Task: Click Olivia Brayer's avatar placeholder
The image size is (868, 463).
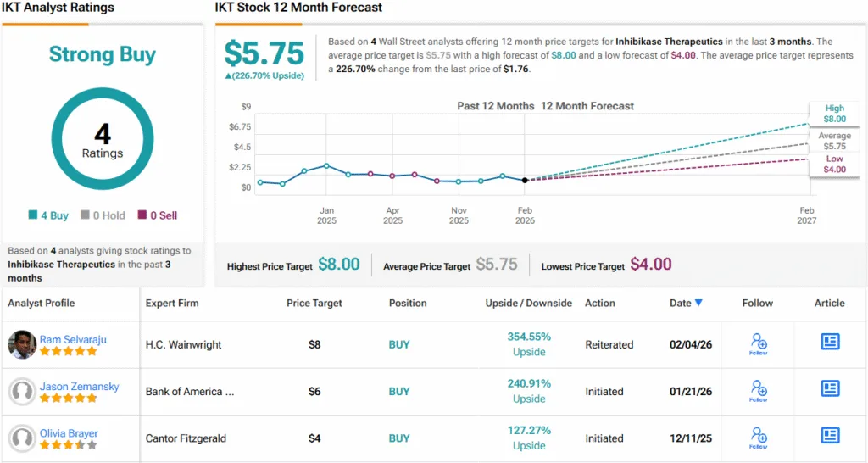Action: point(21,438)
